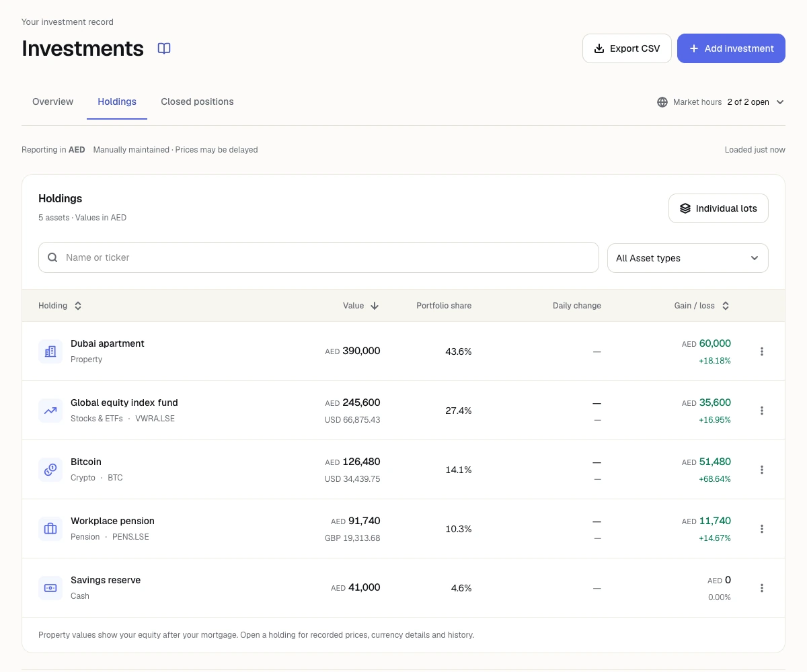Image resolution: width=807 pixels, height=672 pixels.
Task: Click the layers icon in Individual lots
Action: (685, 208)
